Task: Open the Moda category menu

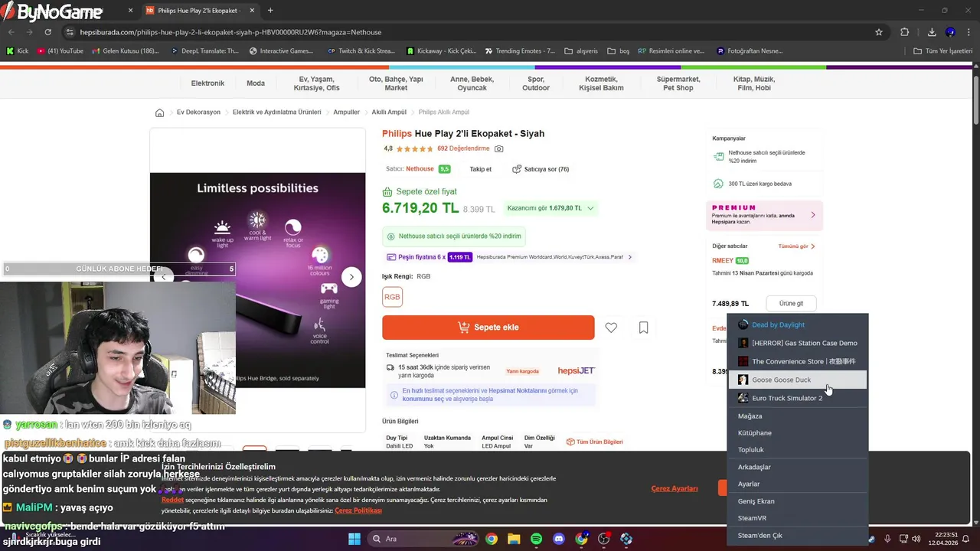Action: pyautogui.click(x=256, y=83)
